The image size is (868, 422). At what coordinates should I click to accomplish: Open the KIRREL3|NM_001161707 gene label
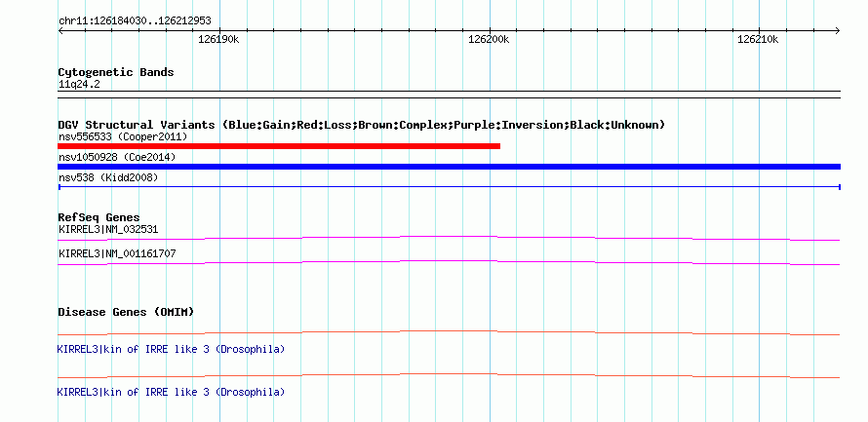[x=117, y=253]
